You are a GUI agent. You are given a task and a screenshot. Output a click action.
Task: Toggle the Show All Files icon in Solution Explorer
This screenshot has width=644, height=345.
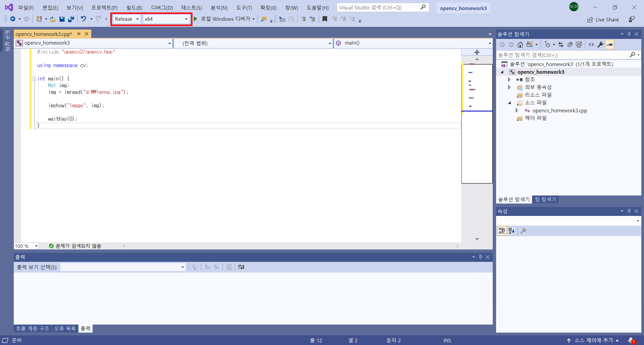579,45
